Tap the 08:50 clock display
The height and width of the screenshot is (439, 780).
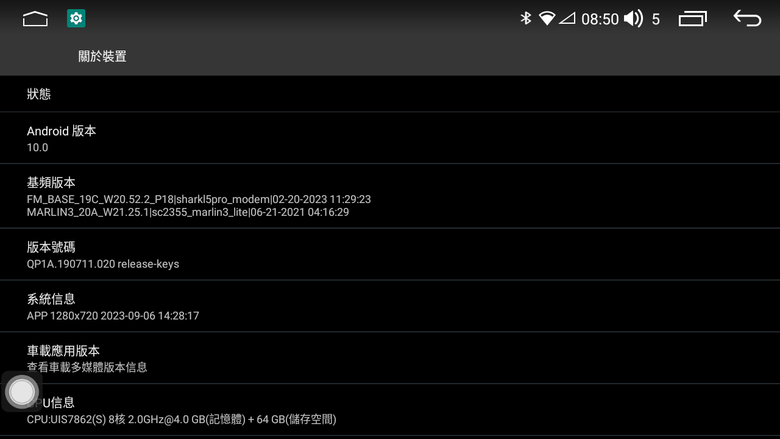click(600, 19)
